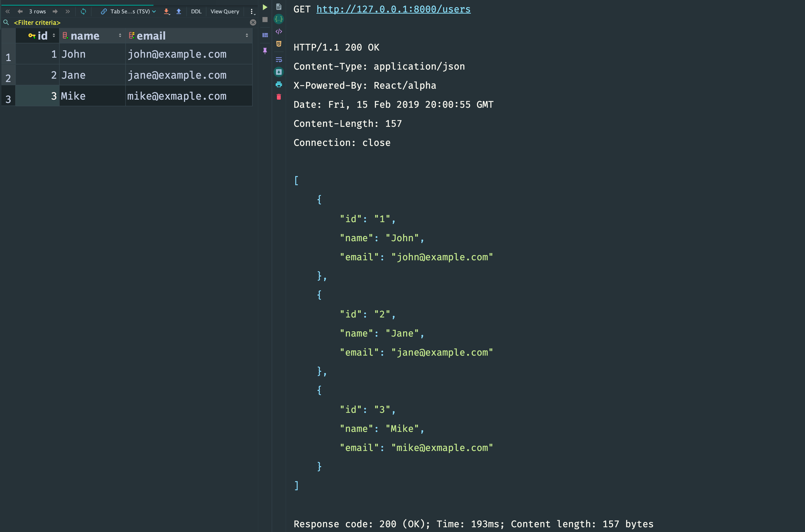
Task: Select the John name cell
Action: click(92, 54)
